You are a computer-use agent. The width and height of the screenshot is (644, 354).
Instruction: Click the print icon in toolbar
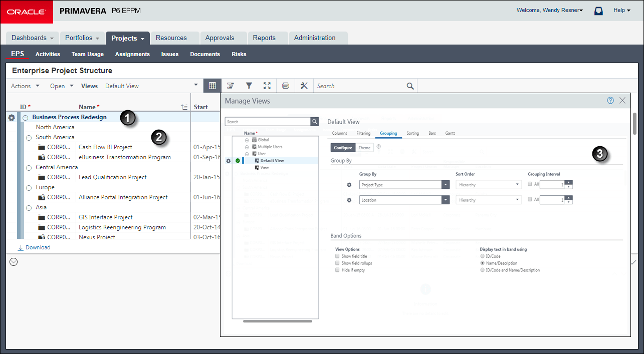(286, 86)
